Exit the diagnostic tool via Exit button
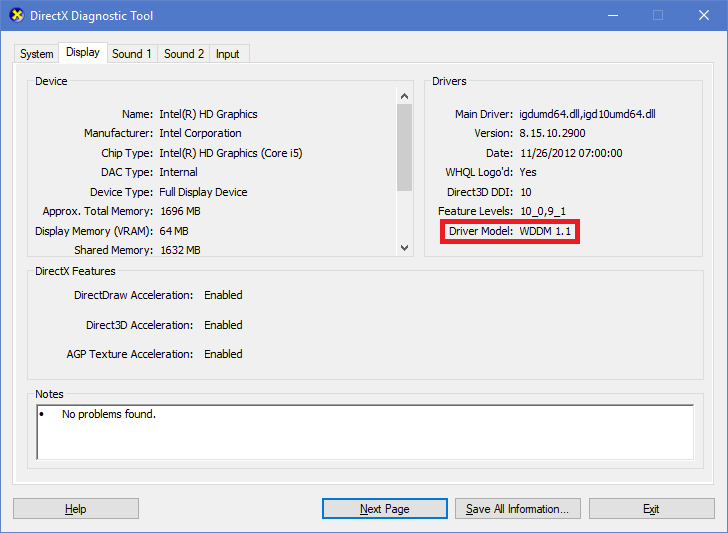728x533 pixels. [x=651, y=509]
